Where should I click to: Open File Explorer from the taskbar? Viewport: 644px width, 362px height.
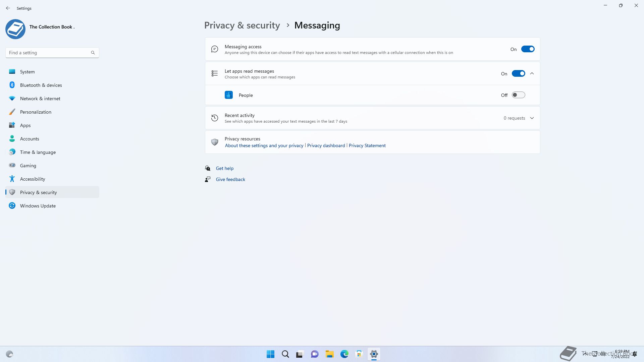pos(329,354)
